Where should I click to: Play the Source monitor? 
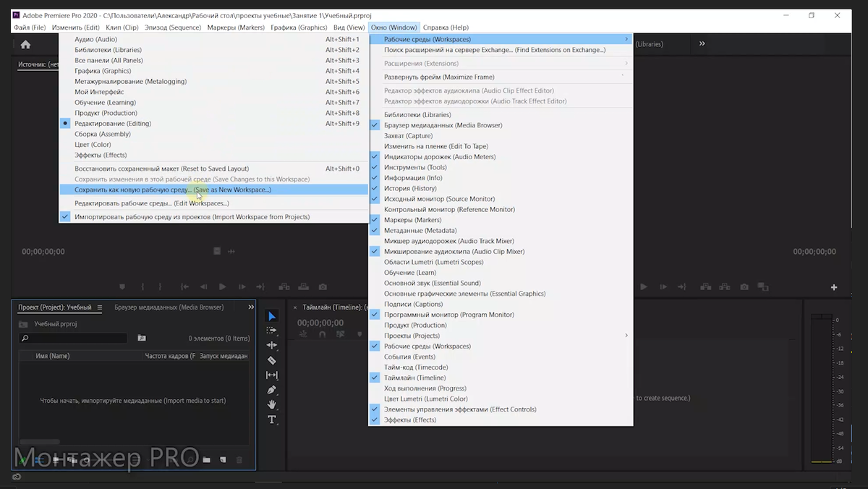tap(222, 287)
